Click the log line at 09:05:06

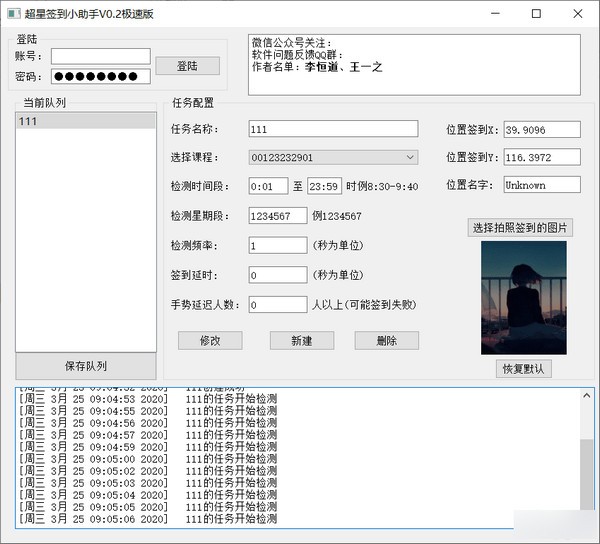point(148,519)
